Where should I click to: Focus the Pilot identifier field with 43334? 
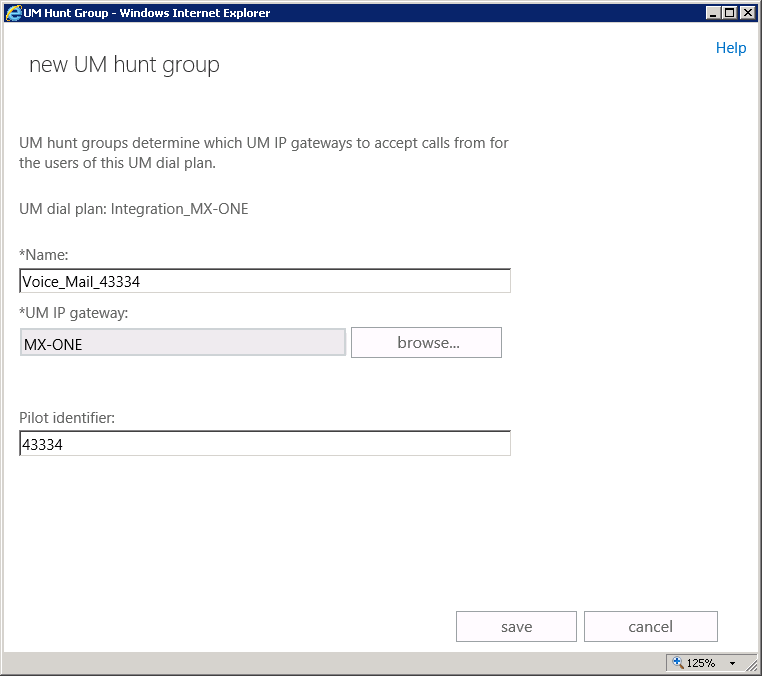[264, 444]
